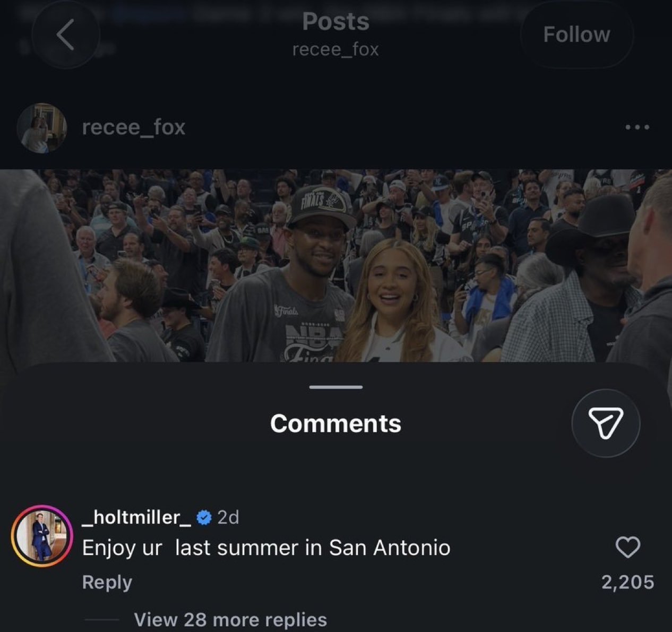Follow the recee_fox account
This screenshot has width=672, height=632.
[x=576, y=34]
